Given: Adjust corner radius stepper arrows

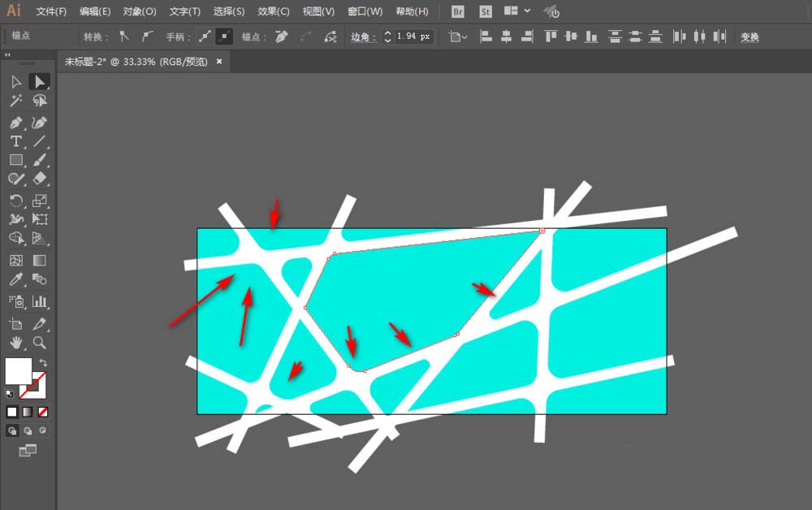Looking at the screenshot, I should pyautogui.click(x=387, y=37).
